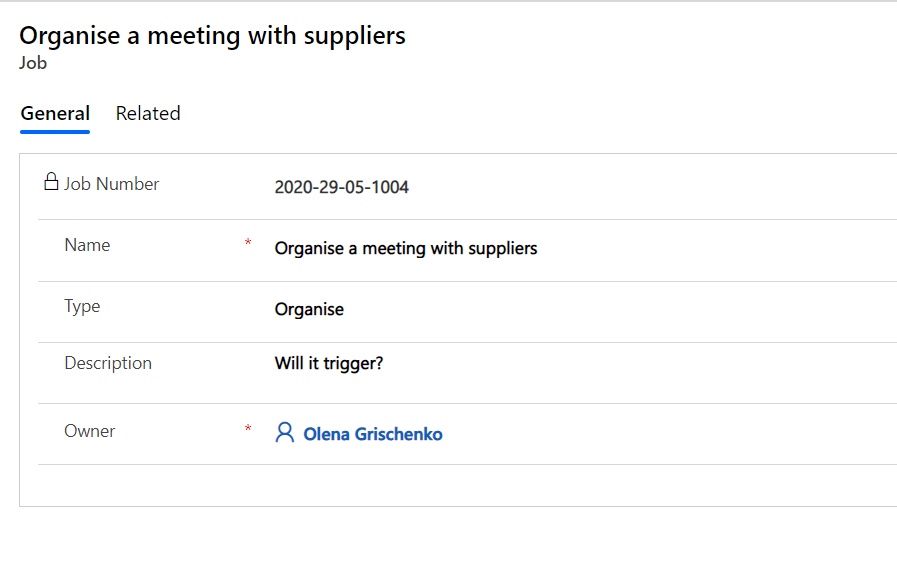Click the lock icon beside Job Number

point(51,182)
